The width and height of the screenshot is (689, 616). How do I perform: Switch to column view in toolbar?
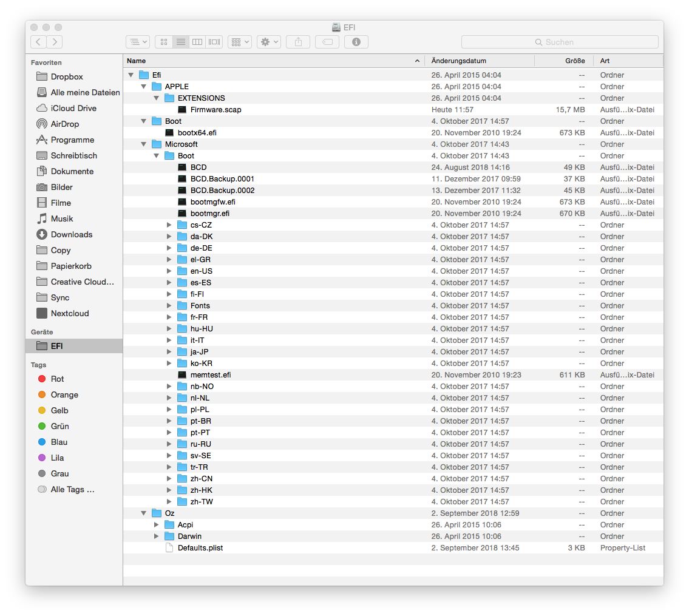click(197, 42)
